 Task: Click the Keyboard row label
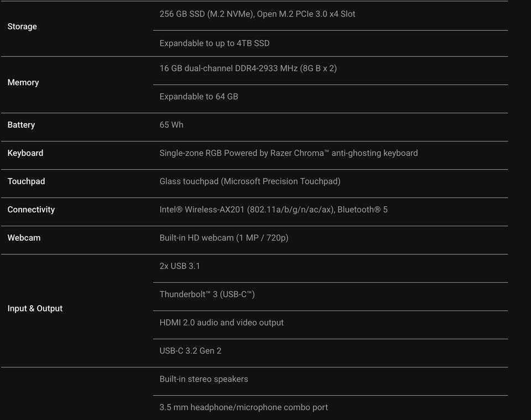25,153
